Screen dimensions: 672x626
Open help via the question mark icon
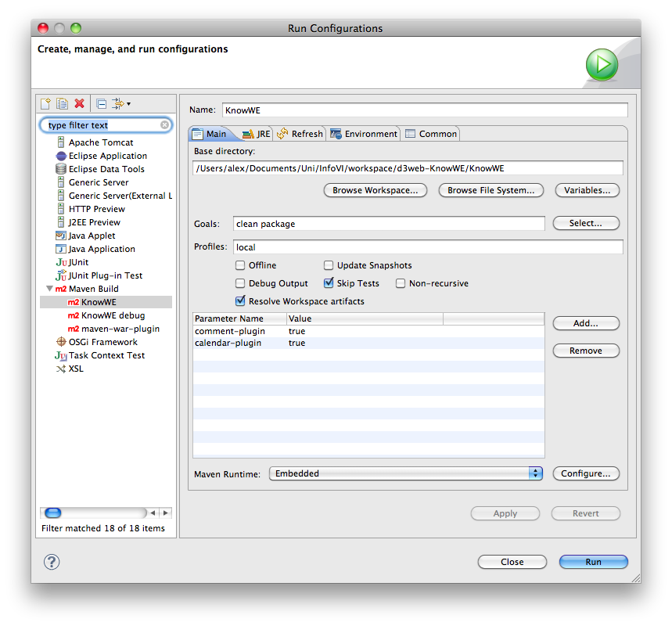(52, 562)
